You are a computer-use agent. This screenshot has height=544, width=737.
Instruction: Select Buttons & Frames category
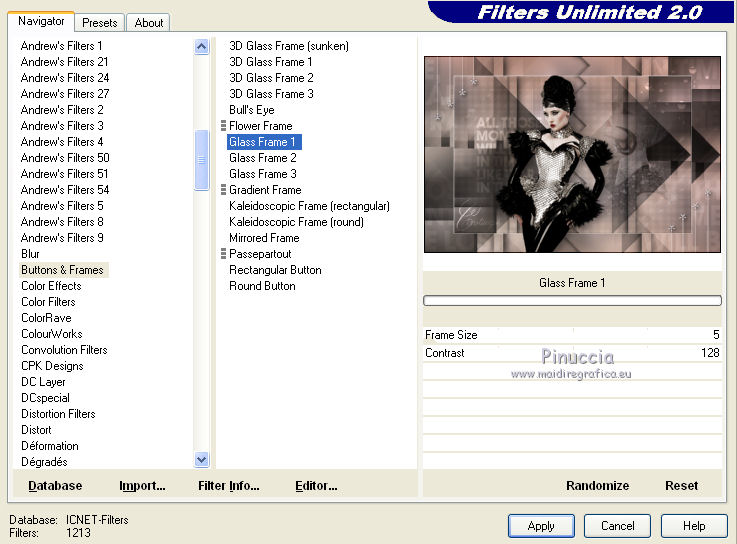(63, 269)
